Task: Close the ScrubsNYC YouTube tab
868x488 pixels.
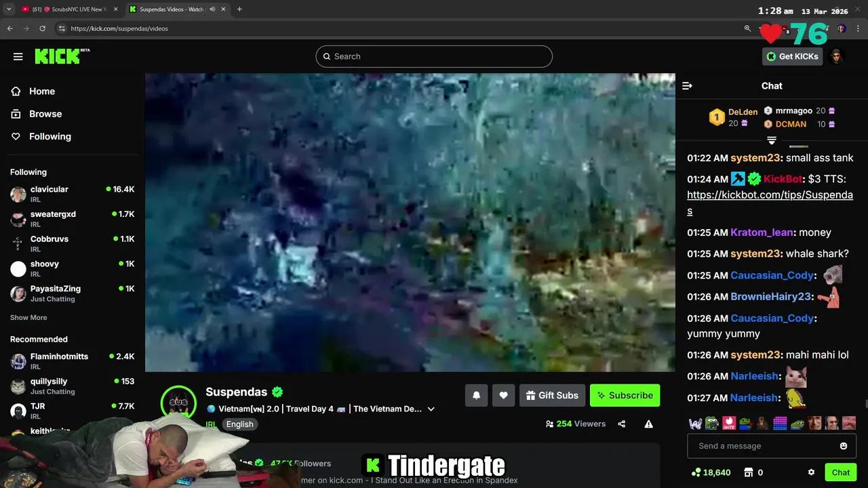Action: pyautogui.click(x=115, y=9)
